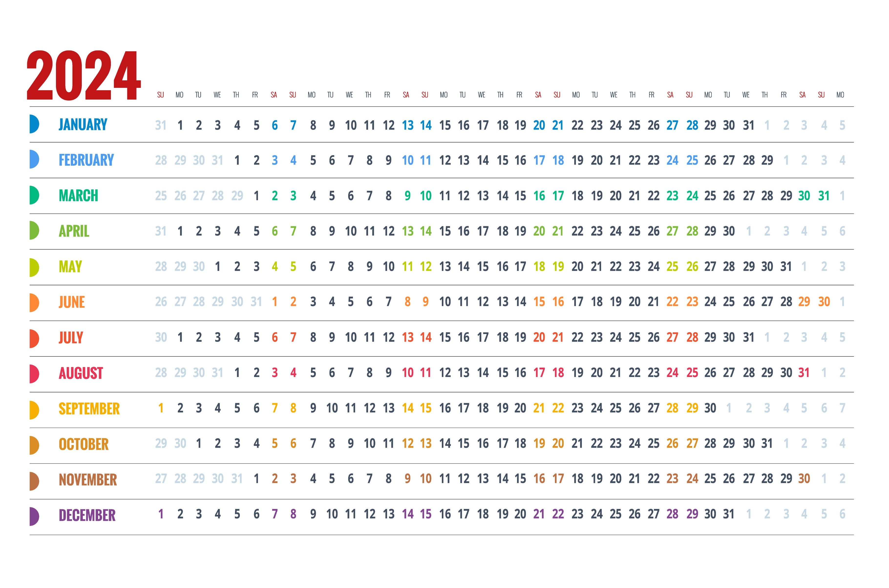
Task: Click the lime half-circle color swatch beside May
Action: [34, 267]
